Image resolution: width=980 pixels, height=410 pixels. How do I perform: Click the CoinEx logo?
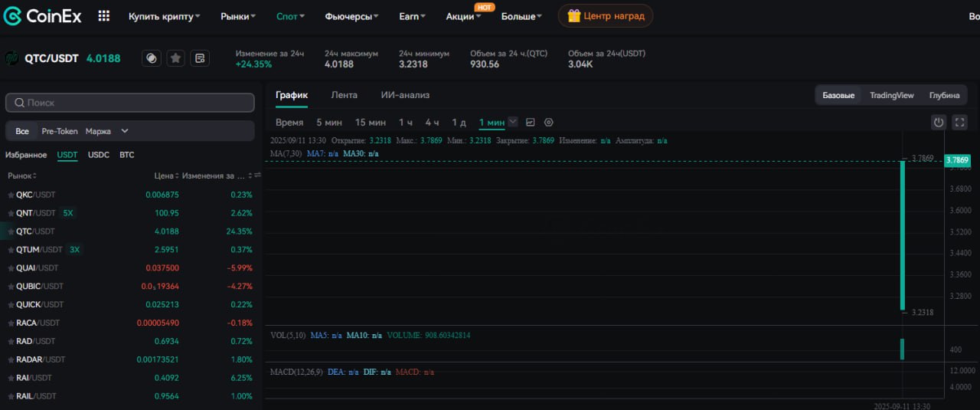[x=42, y=15]
